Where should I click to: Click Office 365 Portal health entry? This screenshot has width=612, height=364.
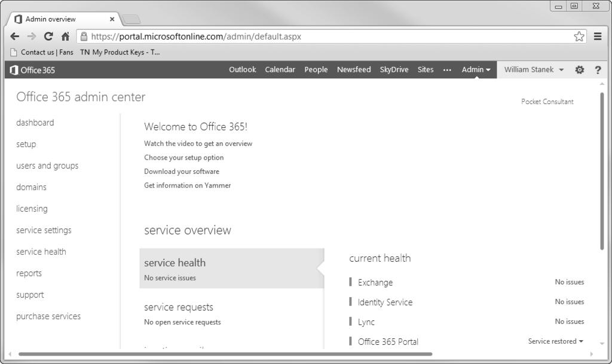(x=388, y=342)
